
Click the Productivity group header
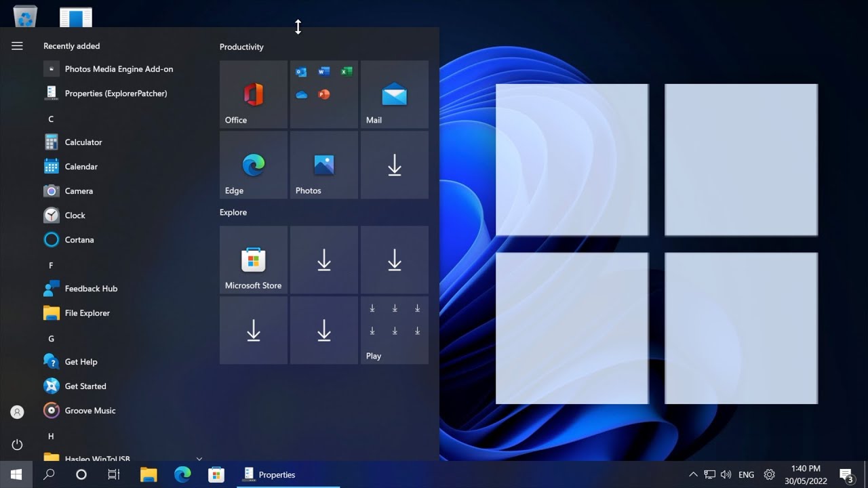tap(241, 47)
